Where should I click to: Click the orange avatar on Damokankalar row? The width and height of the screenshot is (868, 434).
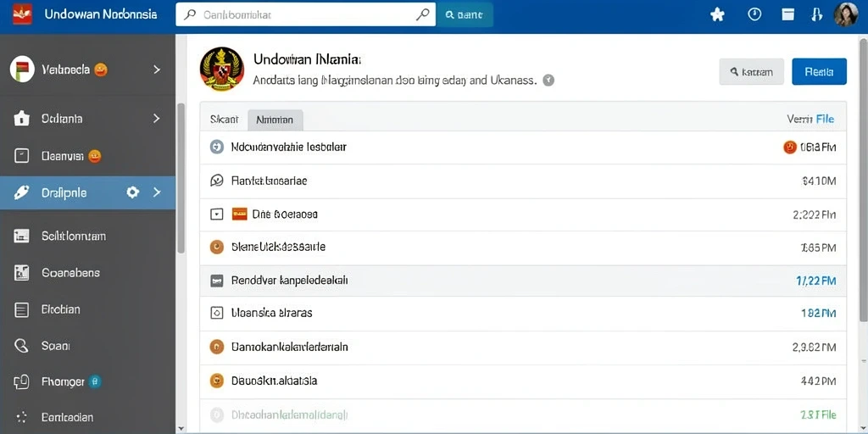coord(216,347)
